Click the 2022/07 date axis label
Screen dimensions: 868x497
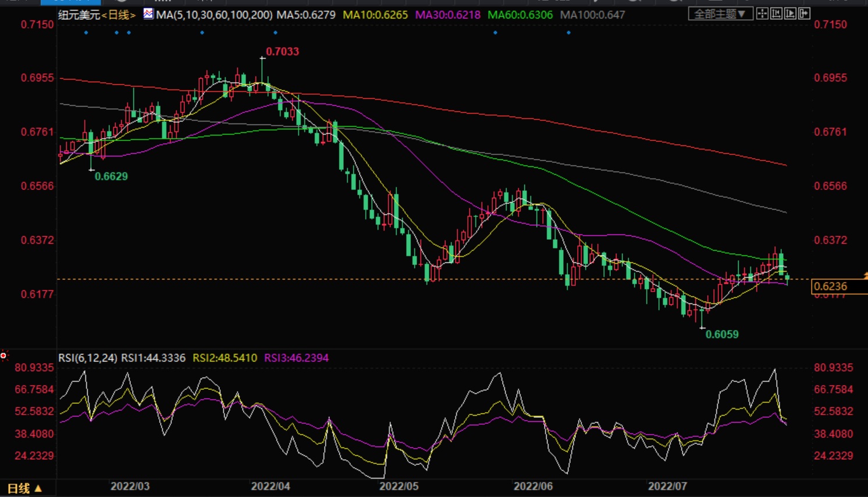[668, 486]
